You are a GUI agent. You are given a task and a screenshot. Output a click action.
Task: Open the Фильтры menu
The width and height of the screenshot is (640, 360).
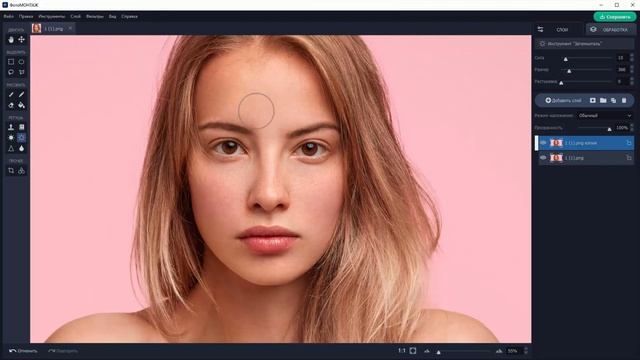[95, 17]
